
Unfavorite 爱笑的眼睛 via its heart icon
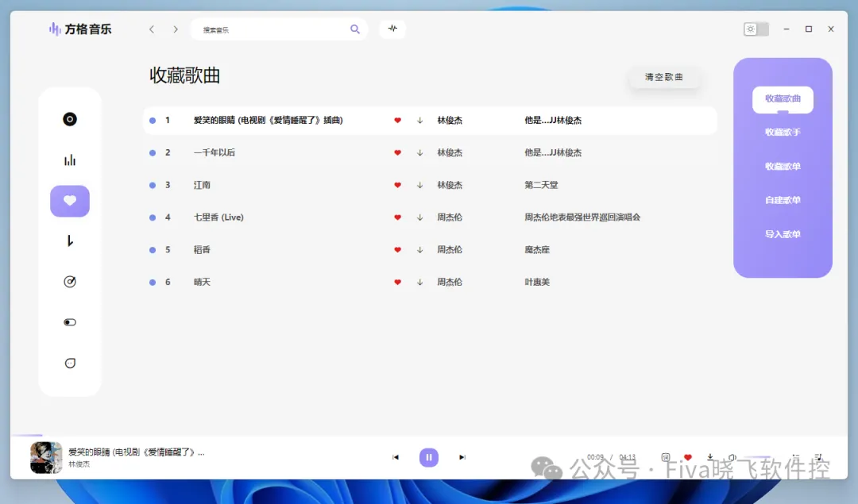click(x=398, y=121)
